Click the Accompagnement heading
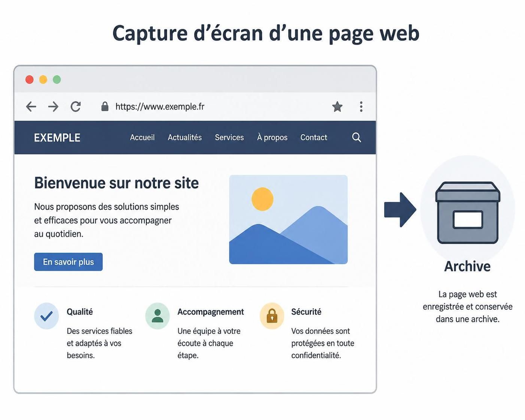The width and height of the screenshot is (525, 420). pos(211,312)
